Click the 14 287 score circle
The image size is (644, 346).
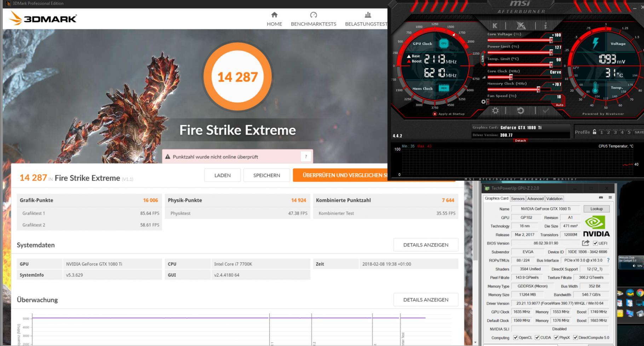(x=237, y=76)
